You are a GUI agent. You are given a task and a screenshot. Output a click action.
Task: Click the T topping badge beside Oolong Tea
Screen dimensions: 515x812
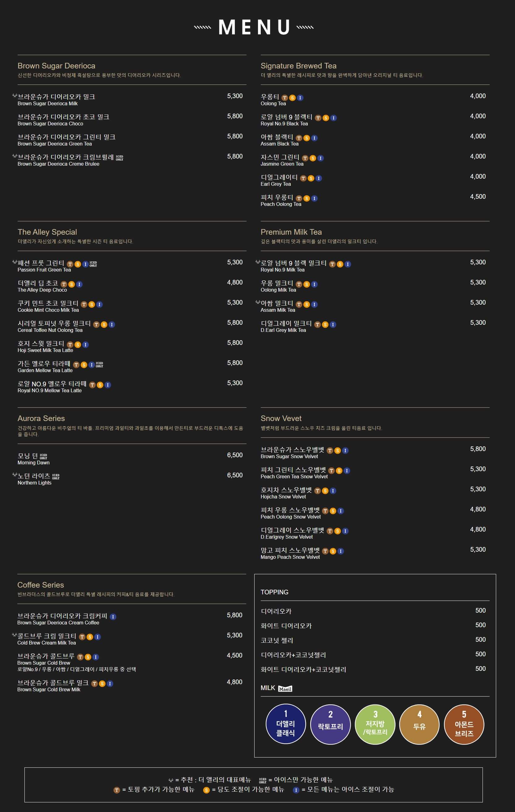pos(285,98)
